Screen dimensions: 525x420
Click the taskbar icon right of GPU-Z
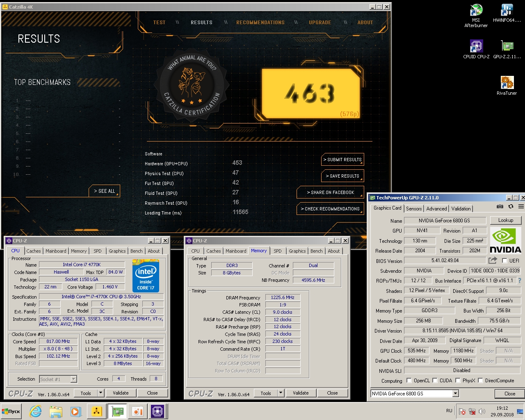pyautogui.click(x=137, y=411)
